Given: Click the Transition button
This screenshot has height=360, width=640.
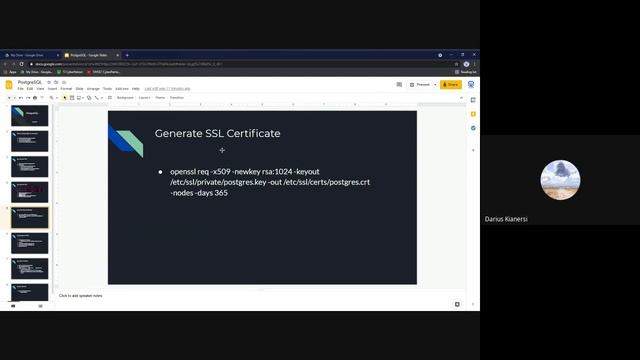Looking at the screenshot, I should [x=177, y=98].
